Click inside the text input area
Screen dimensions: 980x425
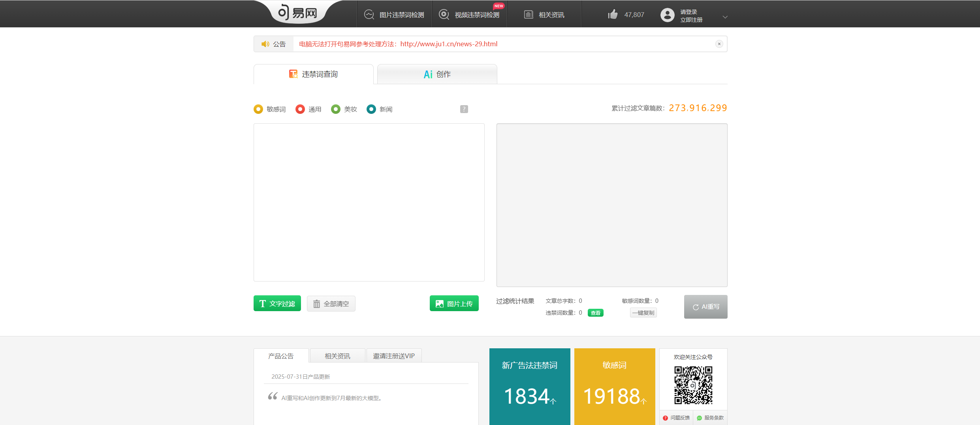[x=369, y=202]
